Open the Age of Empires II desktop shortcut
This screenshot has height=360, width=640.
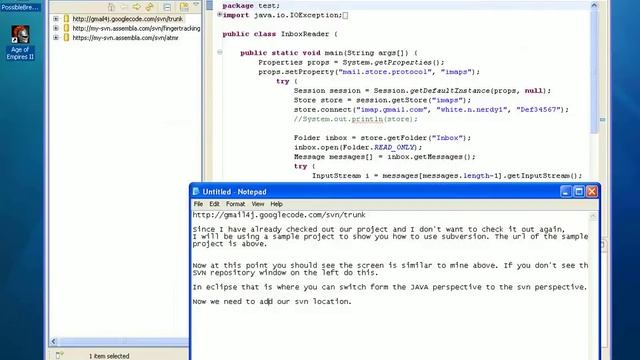(20, 42)
